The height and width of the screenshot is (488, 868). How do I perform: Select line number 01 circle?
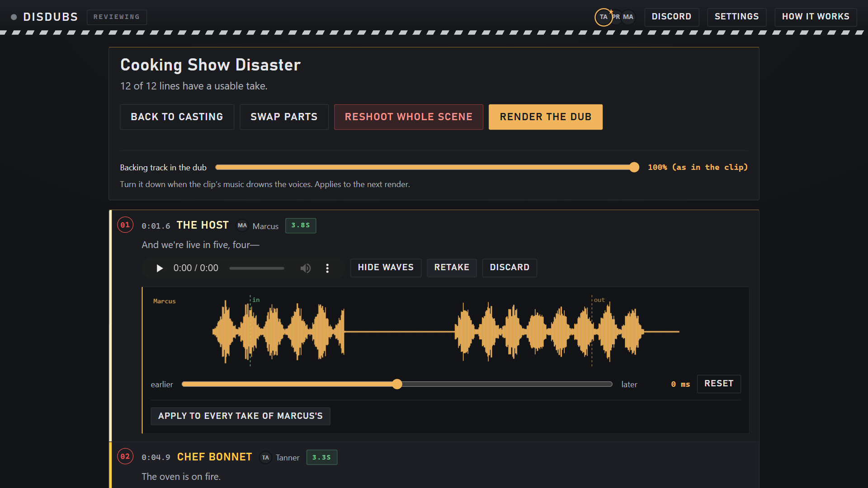(x=125, y=225)
